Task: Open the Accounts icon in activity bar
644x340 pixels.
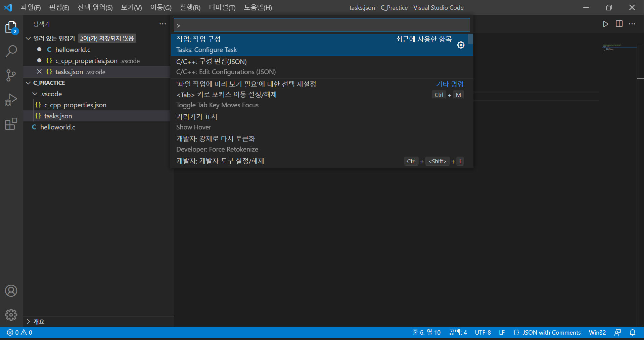Action: 11,291
